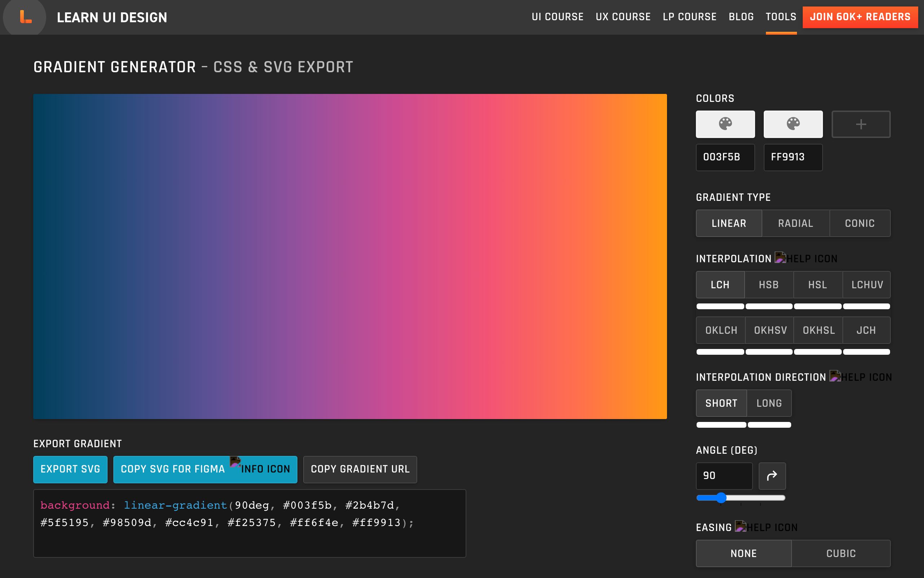
Task: Click the angle slider thumb
Action: click(x=721, y=497)
